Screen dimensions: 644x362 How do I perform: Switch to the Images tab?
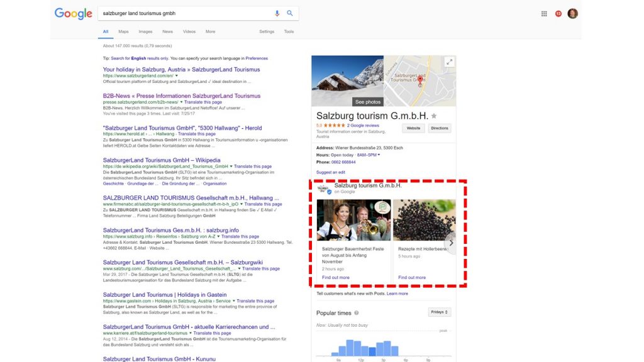point(145,31)
